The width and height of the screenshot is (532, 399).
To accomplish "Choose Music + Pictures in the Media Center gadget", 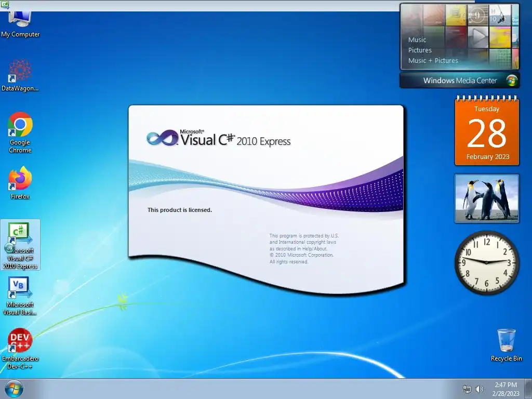I will coord(433,61).
